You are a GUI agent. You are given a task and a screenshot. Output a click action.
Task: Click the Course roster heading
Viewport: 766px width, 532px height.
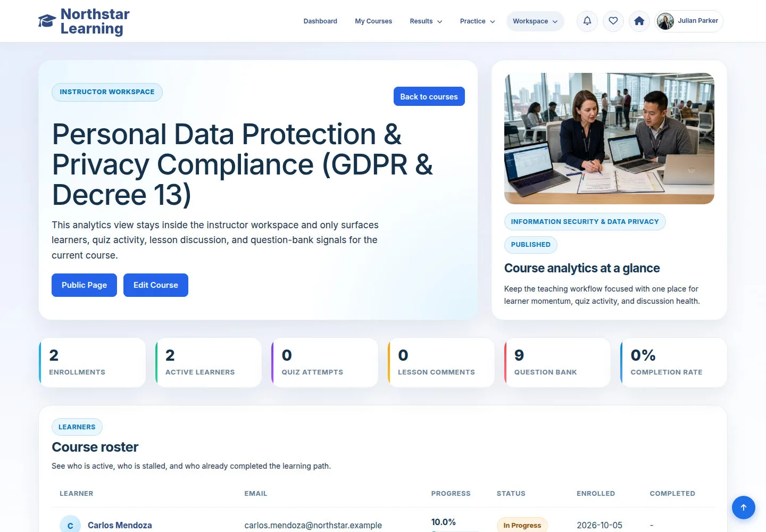(95, 447)
